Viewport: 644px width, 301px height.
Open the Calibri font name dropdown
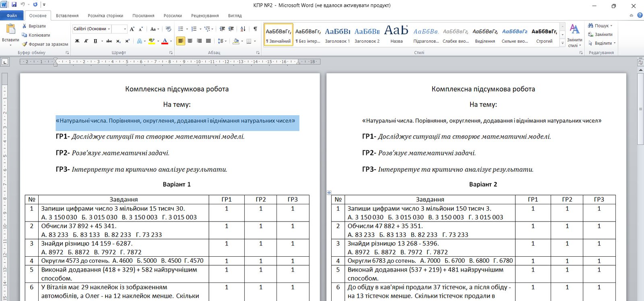[x=109, y=29]
